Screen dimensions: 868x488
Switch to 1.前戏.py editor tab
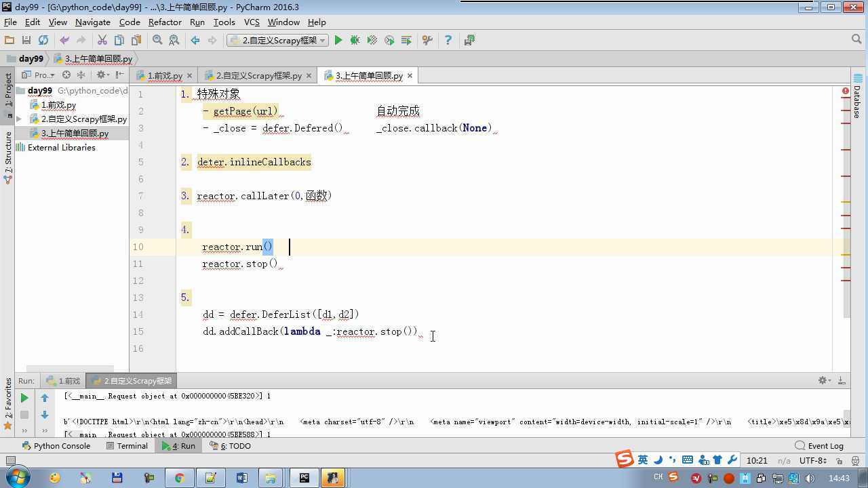[165, 76]
